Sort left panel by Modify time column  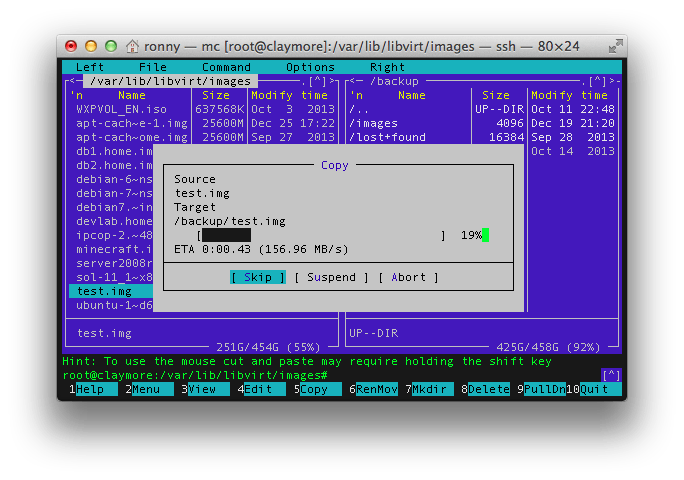pos(289,95)
